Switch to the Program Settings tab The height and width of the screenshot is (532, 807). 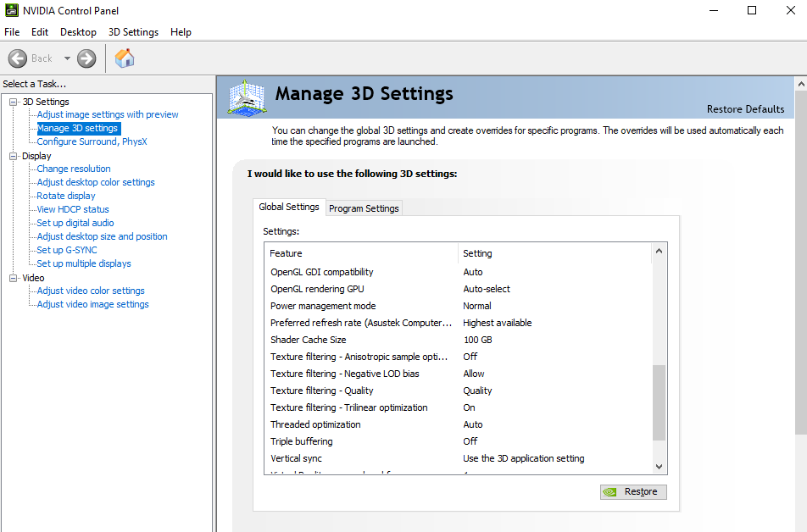point(364,208)
